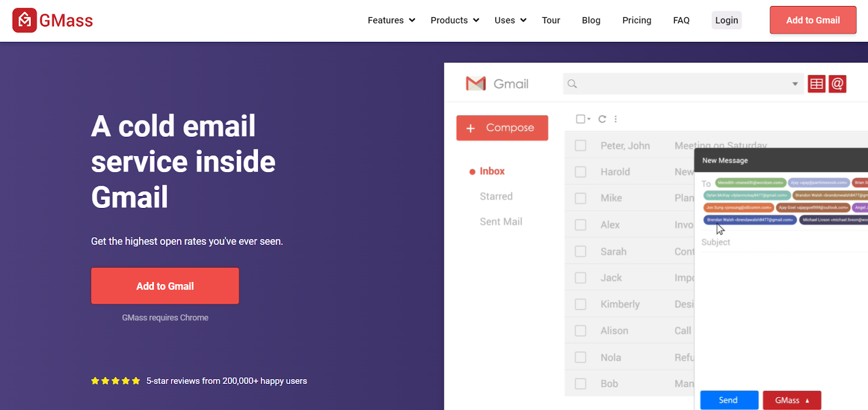The width and height of the screenshot is (868, 410).
Task: Click the 'GMass requires Chrome' note
Action: tap(165, 318)
